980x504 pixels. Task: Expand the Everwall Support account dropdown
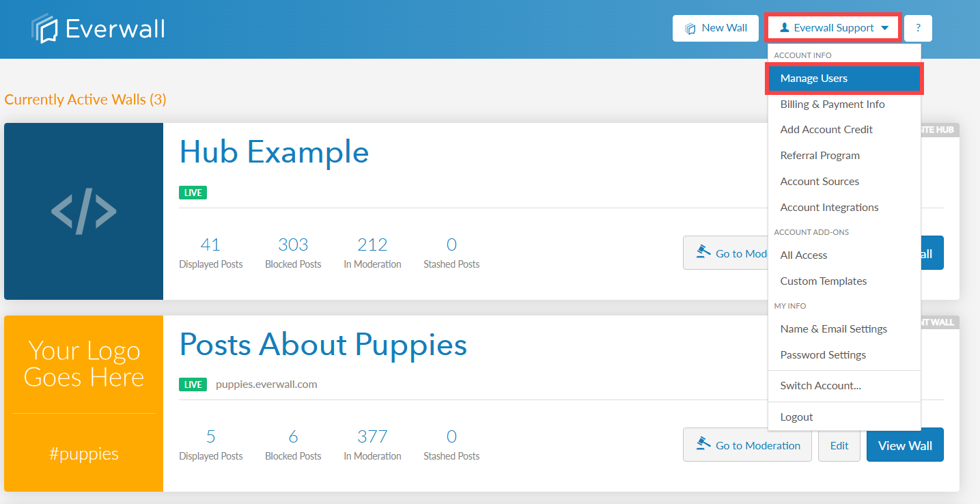click(832, 27)
